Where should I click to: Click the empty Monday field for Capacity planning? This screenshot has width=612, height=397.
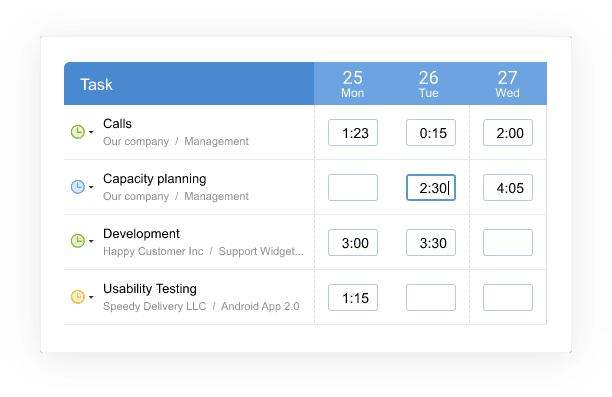pyautogui.click(x=353, y=188)
